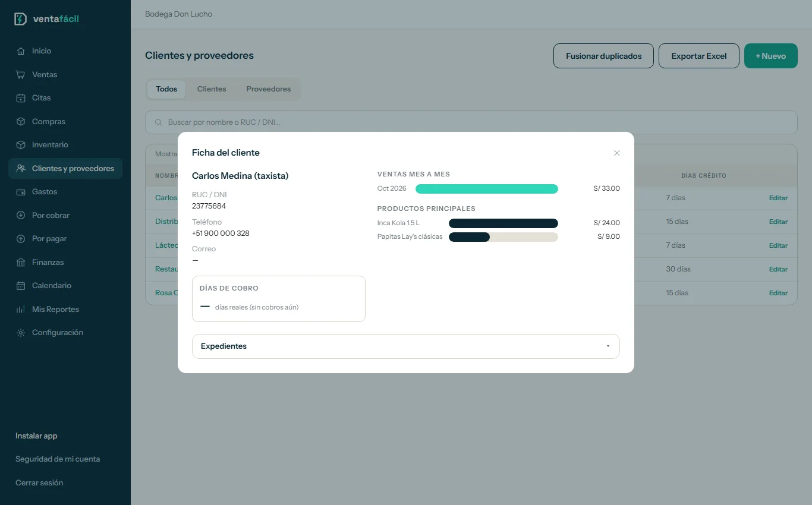Click the Ventas cart icon

pos(21,75)
